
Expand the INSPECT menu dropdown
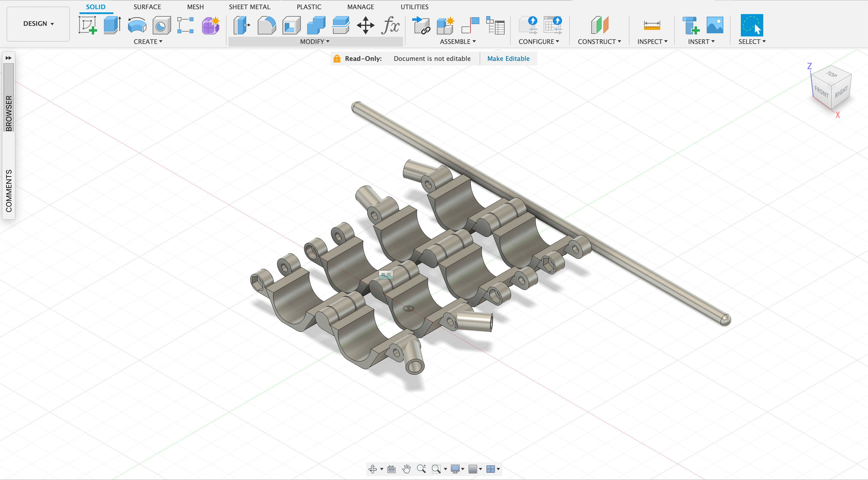pyautogui.click(x=652, y=41)
